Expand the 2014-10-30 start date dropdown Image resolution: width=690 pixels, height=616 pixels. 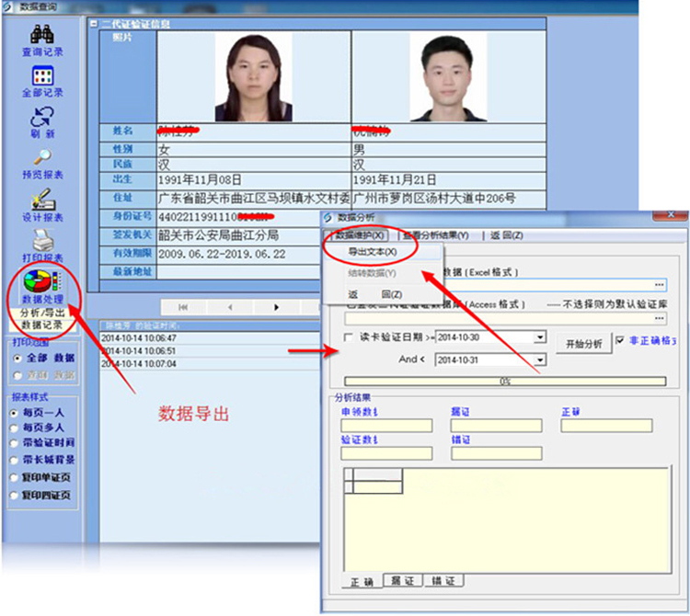pyautogui.click(x=540, y=337)
